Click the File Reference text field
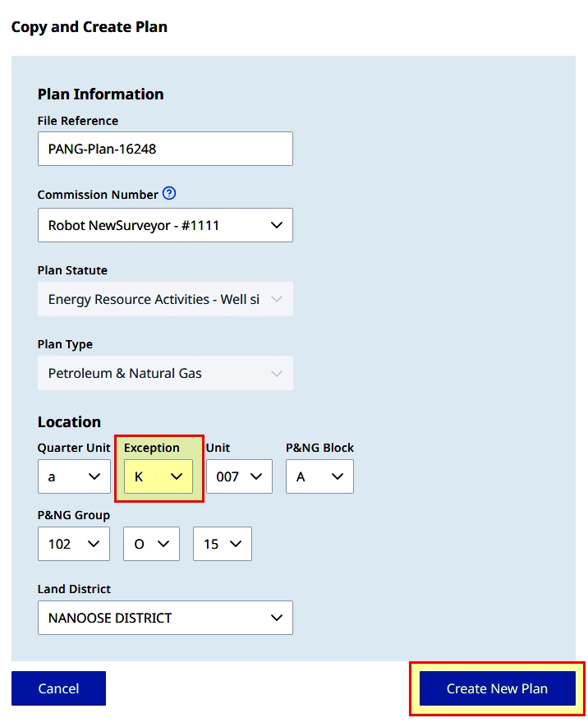Screen dimensions: 588x727 coord(165,149)
